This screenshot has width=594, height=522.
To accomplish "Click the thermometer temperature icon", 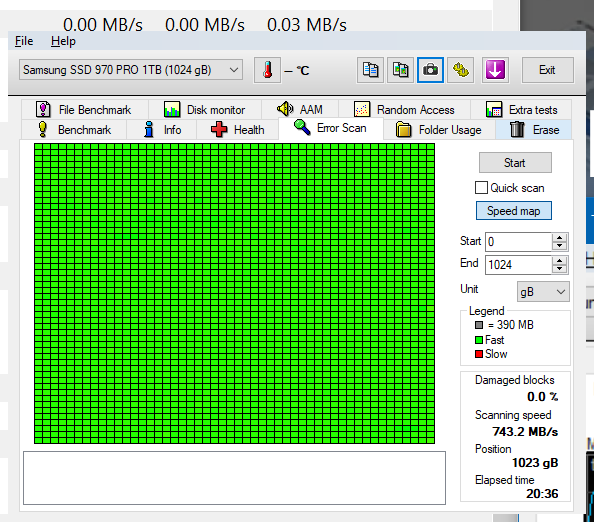I will pos(267,70).
